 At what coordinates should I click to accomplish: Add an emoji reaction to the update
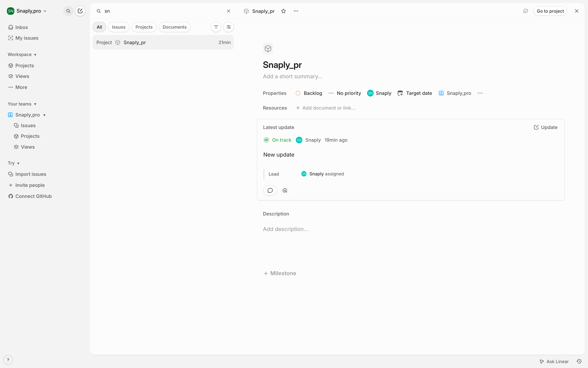285,190
